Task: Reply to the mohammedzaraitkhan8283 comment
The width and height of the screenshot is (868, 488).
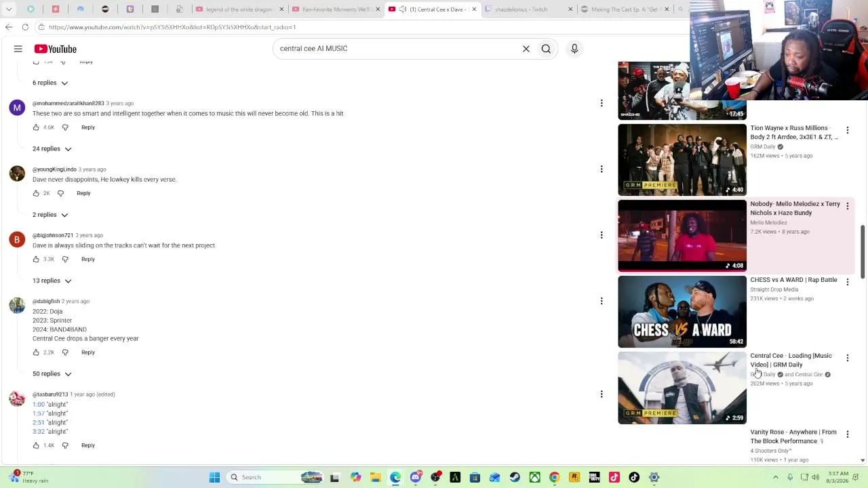Action: point(88,127)
